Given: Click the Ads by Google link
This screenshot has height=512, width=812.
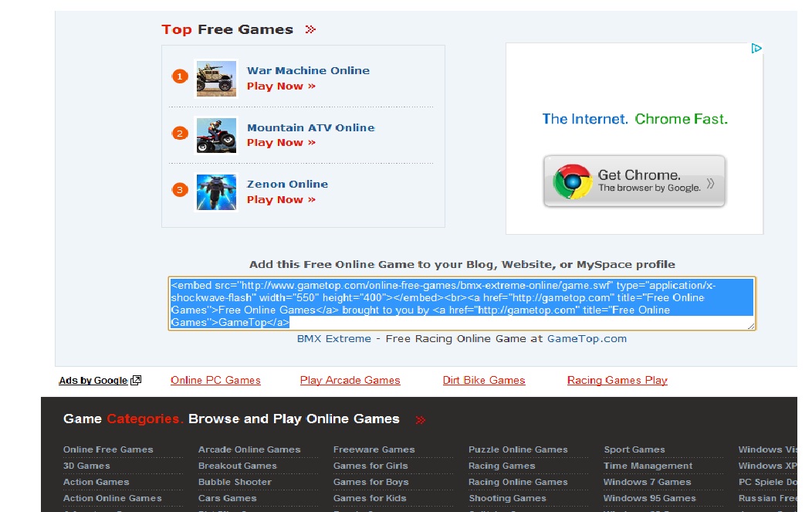Looking at the screenshot, I should point(93,381).
